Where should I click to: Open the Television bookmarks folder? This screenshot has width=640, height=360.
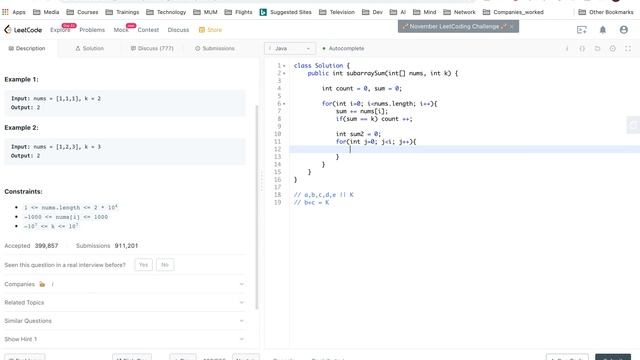click(337, 12)
